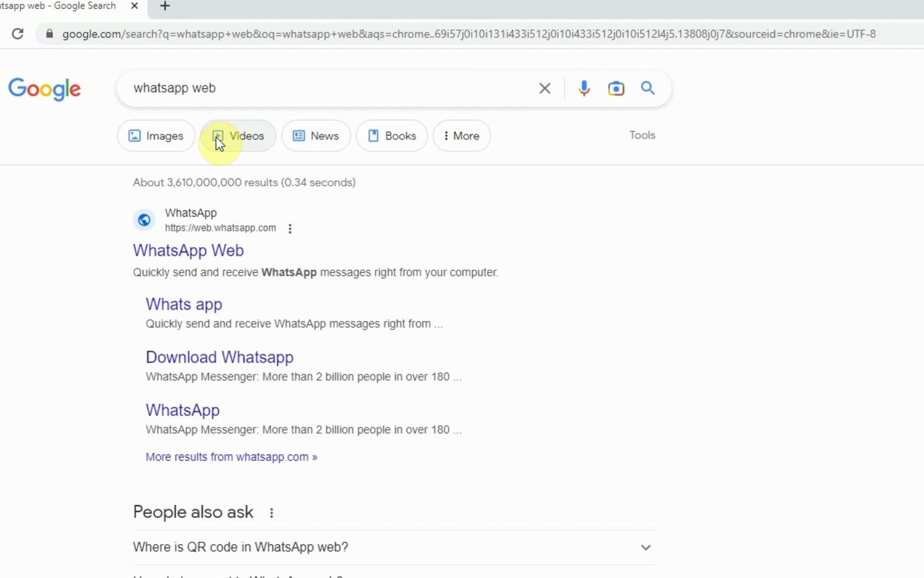Viewport: 924px width, 578px height.
Task: Close the Google Search tab
Action: tap(135, 6)
